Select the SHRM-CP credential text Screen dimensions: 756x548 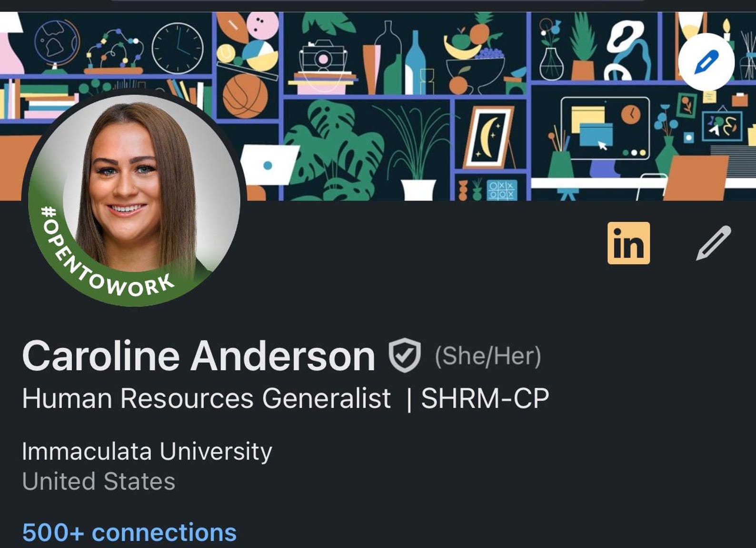[485, 398]
